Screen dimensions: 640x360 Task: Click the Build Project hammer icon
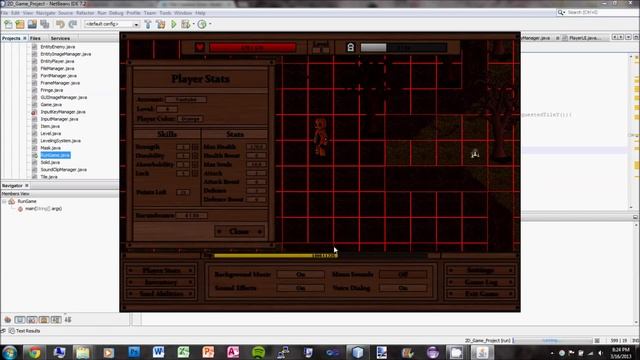point(148,24)
